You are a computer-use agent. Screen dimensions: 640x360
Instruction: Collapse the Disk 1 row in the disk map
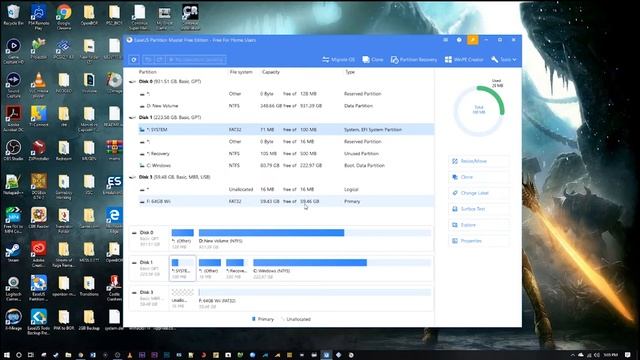pos(134,262)
